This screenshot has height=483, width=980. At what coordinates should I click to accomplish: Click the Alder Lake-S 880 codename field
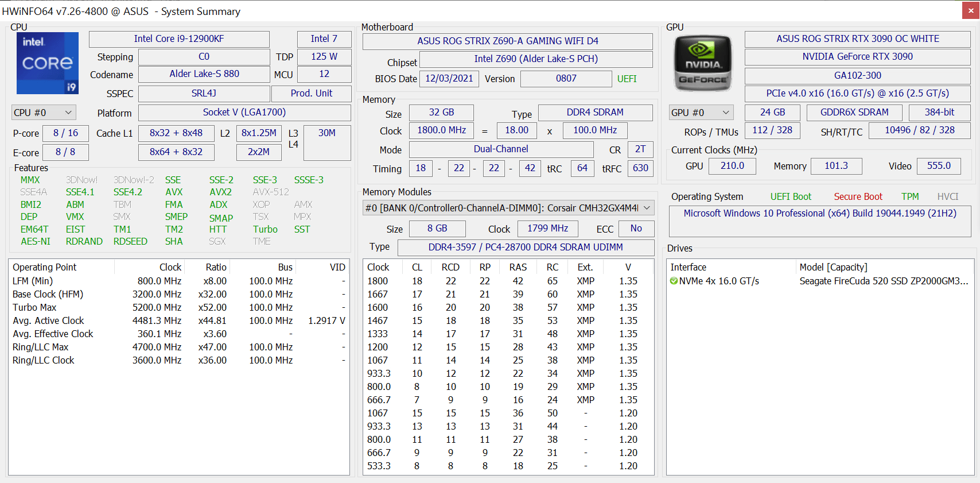pos(204,74)
